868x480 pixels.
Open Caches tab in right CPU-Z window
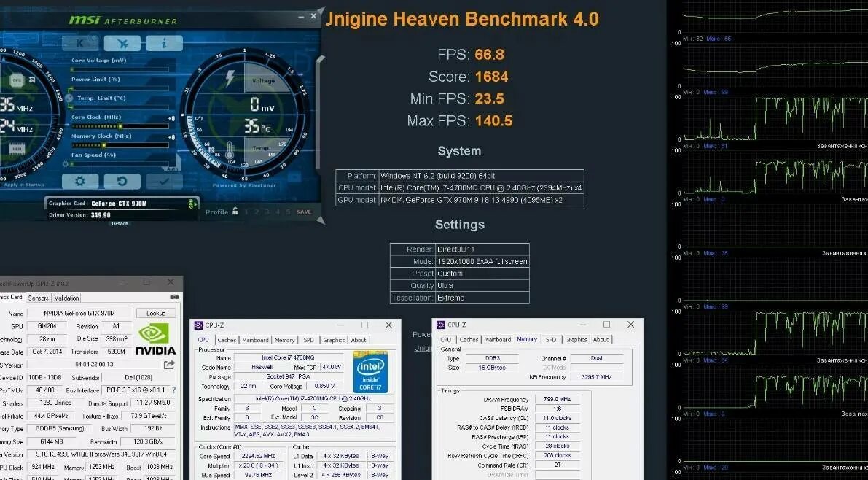point(469,340)
